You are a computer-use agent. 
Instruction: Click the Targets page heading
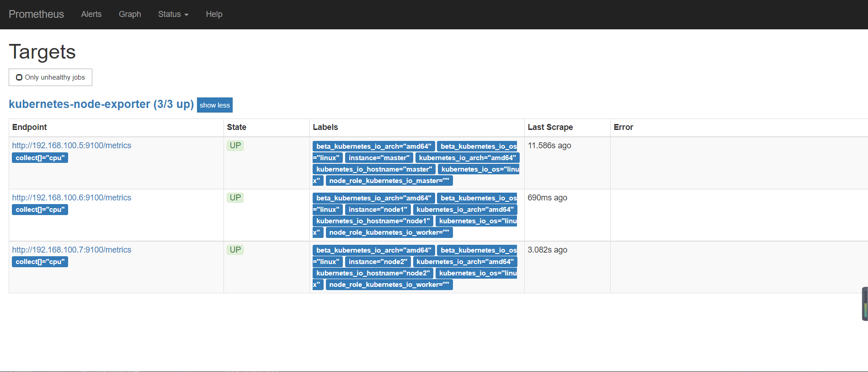pyautogui.click(x=42, y=52)
